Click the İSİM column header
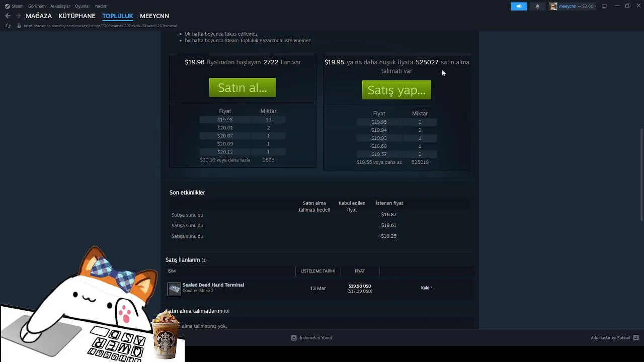Screen dimensions: 644x362 tap(172, 271)
